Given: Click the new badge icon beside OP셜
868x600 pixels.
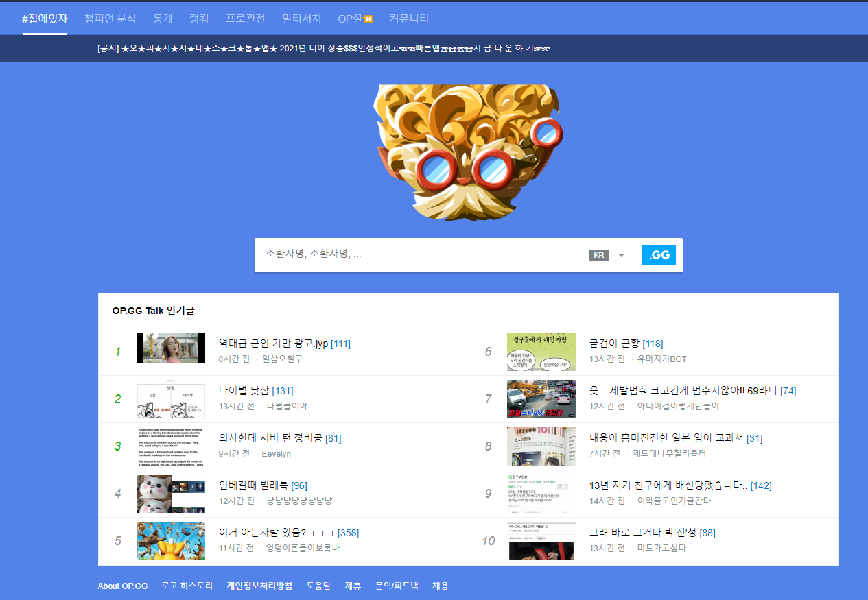Looking at the screenshot, I should pyautogui.click(x=368, y=19).
